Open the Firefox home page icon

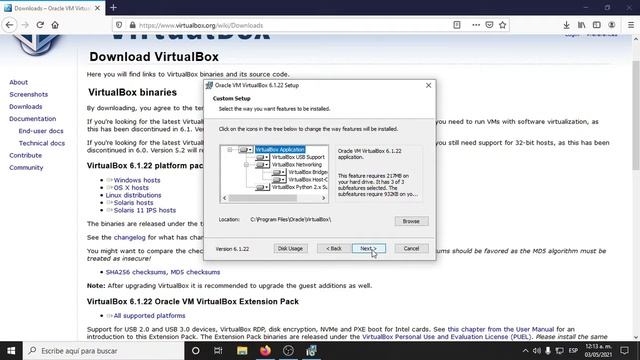tap(55, 25)
